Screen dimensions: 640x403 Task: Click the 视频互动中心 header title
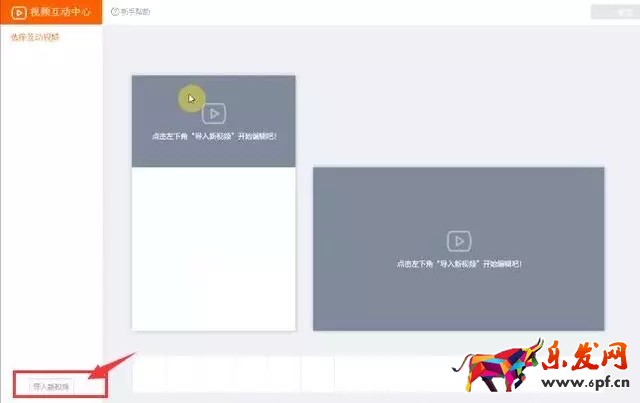[x=60, y=12]
